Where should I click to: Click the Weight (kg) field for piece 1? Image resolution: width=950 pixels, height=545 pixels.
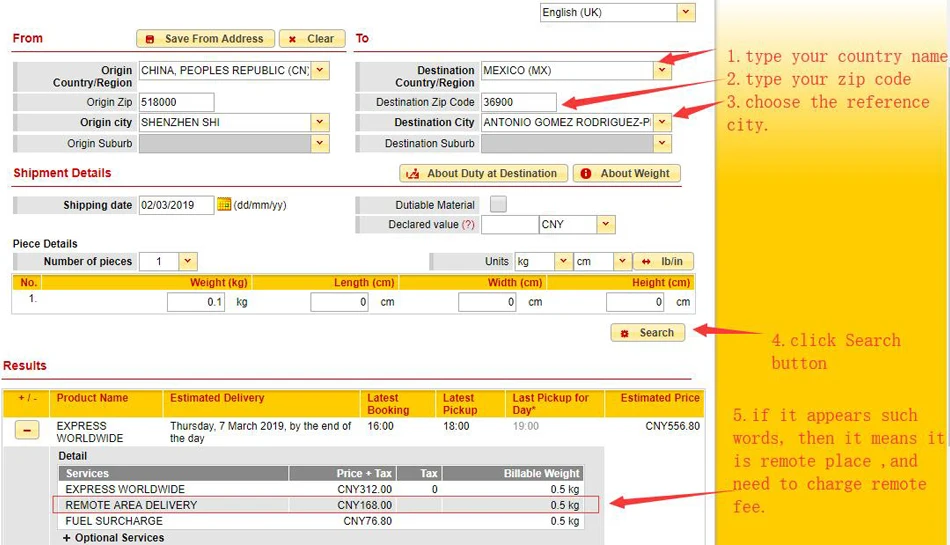(196, 302)
